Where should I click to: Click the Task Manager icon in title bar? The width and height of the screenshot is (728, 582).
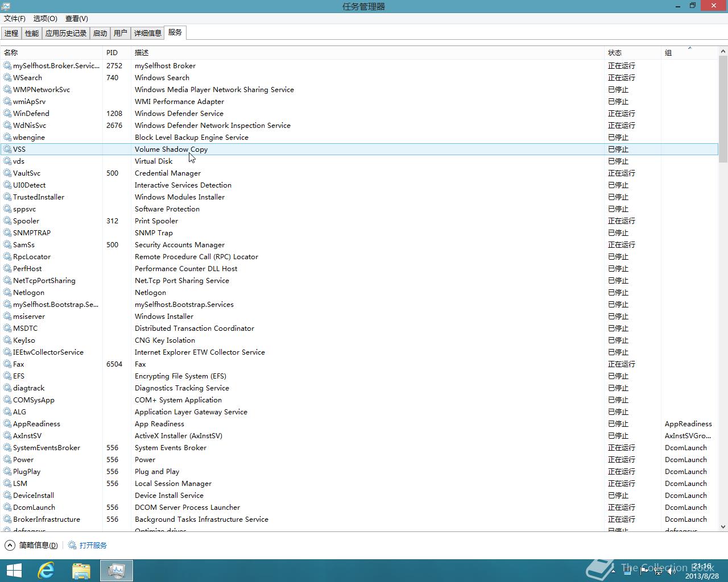pos(6,6)
